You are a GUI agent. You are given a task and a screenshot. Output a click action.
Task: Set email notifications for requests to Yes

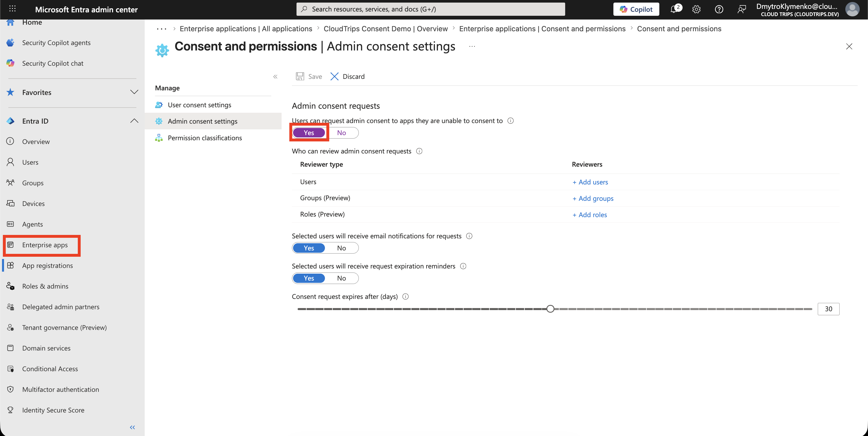pyautogui.click(x=309, y=248)
